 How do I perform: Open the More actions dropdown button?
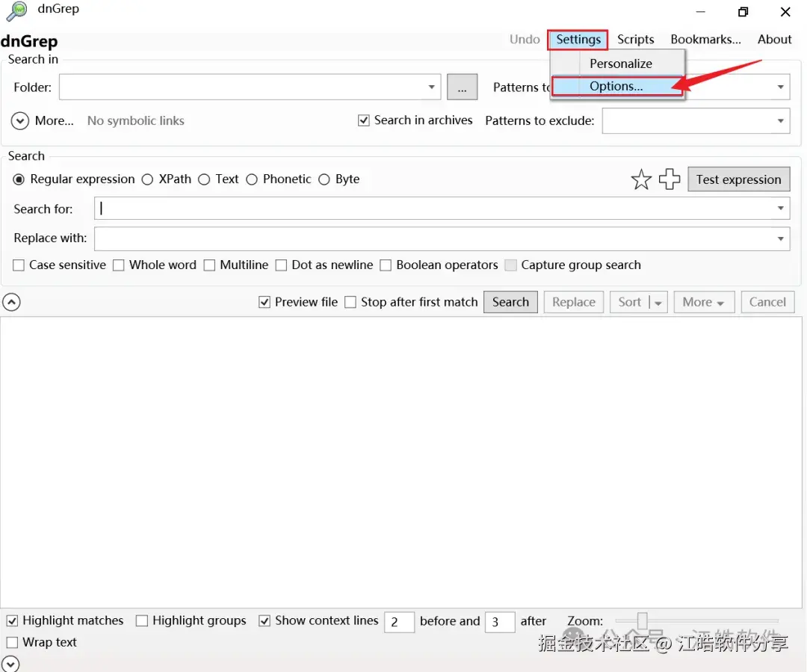click(703, 302)
